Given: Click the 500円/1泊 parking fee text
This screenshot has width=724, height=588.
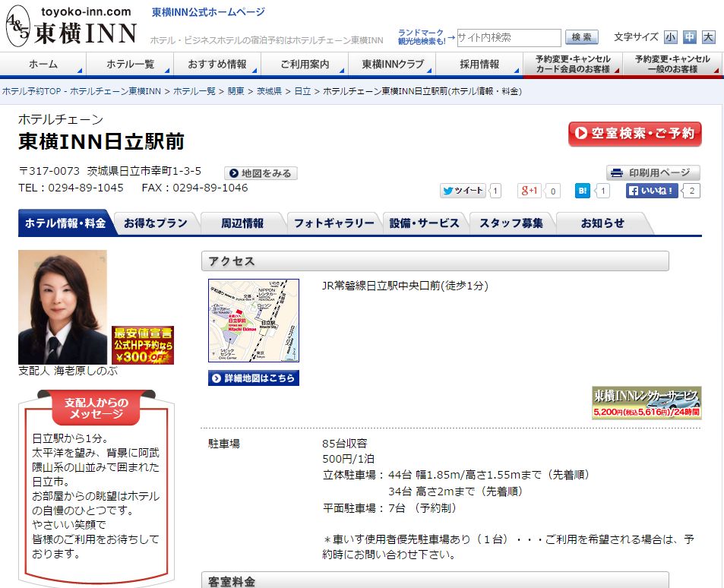Looking at the screenshot, I should (348, 459).
